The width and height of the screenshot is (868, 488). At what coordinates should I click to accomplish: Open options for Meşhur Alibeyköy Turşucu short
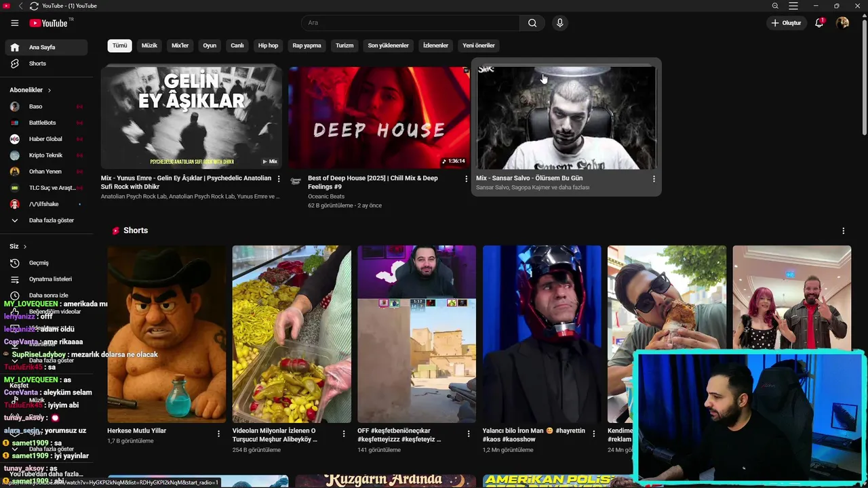point(344,434)
